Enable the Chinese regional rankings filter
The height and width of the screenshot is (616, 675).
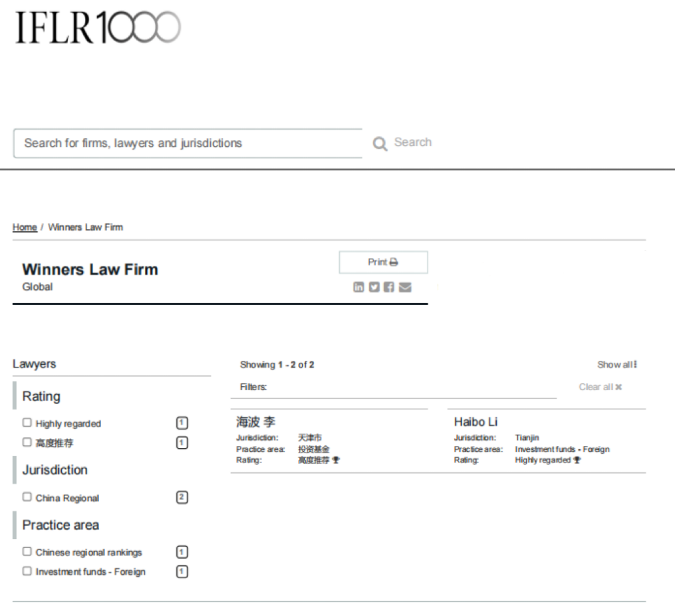tap(27, 551)
